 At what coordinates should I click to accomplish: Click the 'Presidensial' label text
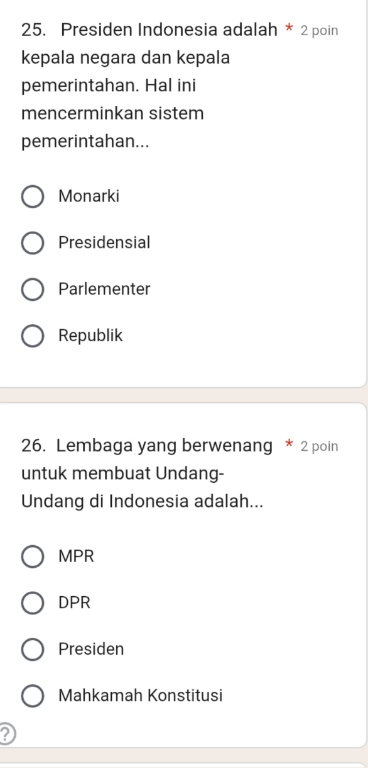[x=104, y=242]
